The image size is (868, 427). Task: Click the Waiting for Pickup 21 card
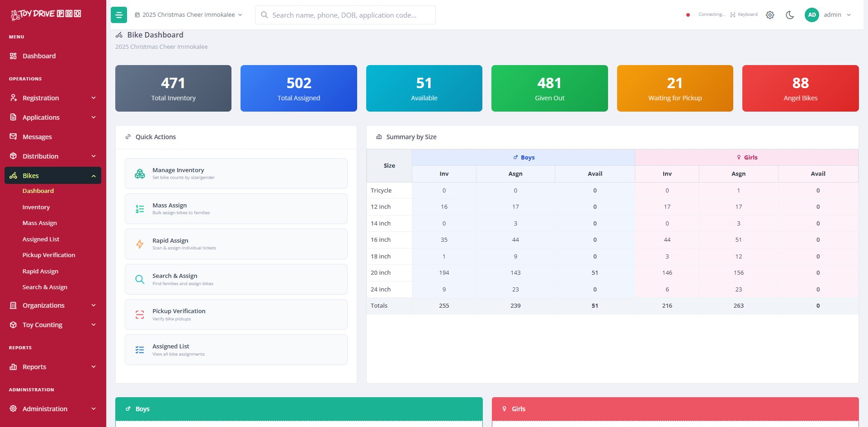(675, 89)
